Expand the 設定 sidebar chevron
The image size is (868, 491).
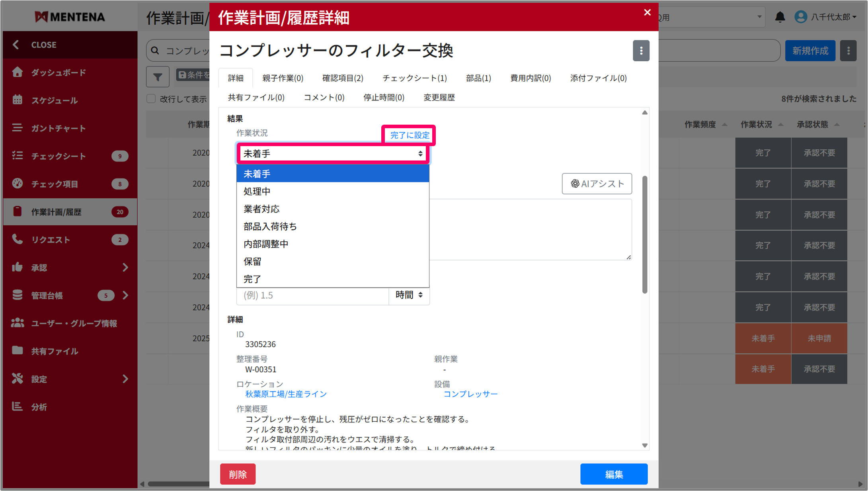[x=125, y=379]
